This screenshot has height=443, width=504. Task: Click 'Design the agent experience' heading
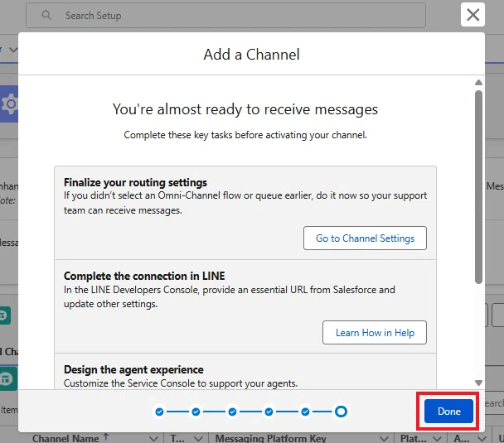tap(133, 369)
